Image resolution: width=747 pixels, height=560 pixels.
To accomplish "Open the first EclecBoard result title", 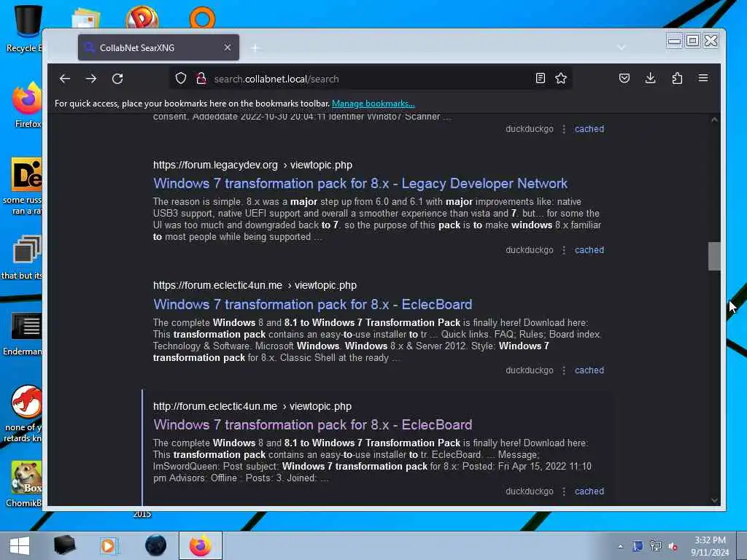I will point(312,304).
